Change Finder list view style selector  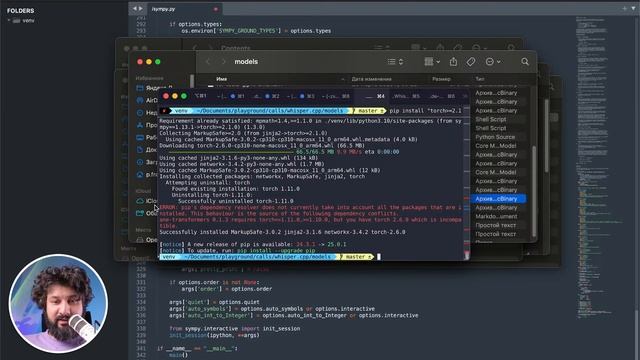coord(395,62)
